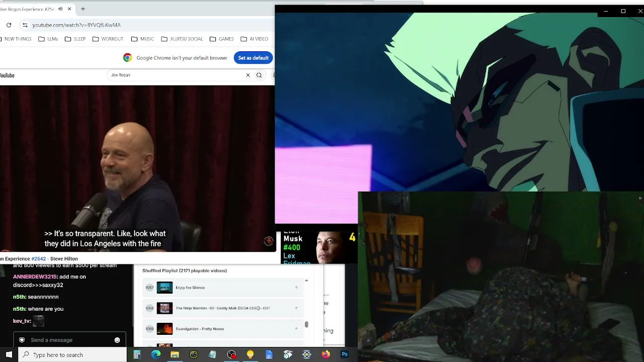Image resolution: width=644 pixels, height=362 pixels.
Task: Click the Joe Rogan video player
Action: [x=137, y=168]
